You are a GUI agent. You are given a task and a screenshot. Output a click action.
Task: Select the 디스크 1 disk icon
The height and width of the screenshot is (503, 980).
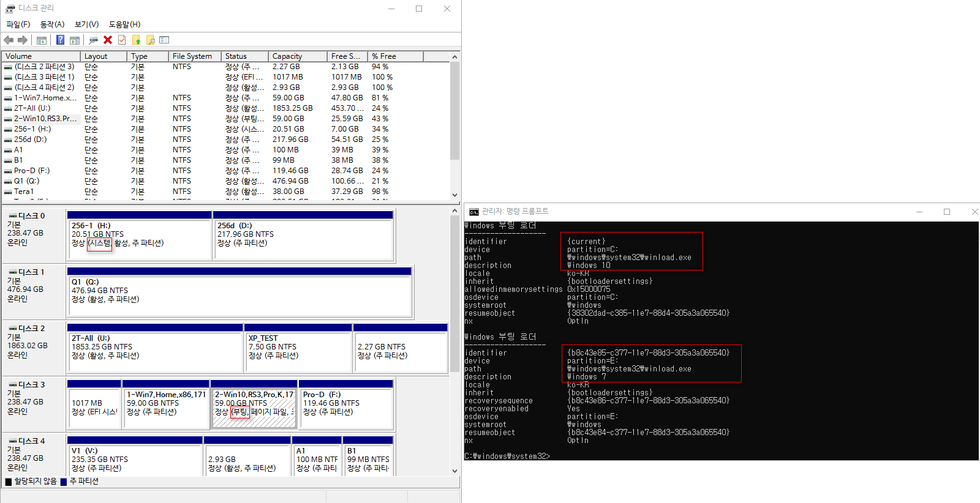click(x=13, y=272)
